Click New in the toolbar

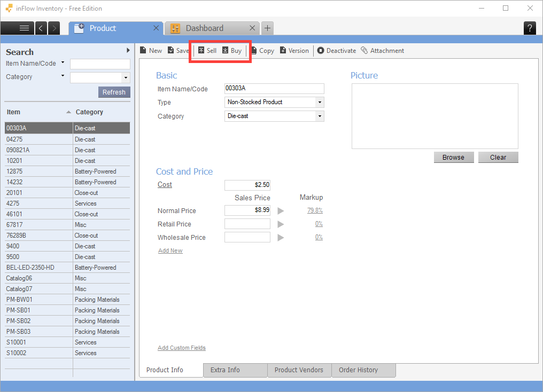[151, 51]
